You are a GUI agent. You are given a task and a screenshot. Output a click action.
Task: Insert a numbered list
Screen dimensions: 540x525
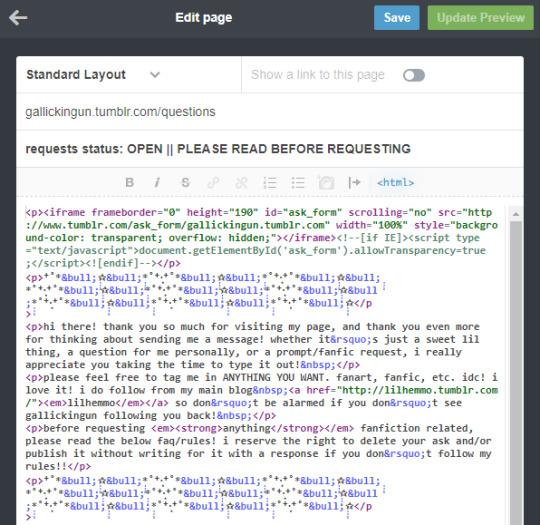pyautogui.click(x=270, y=183)
